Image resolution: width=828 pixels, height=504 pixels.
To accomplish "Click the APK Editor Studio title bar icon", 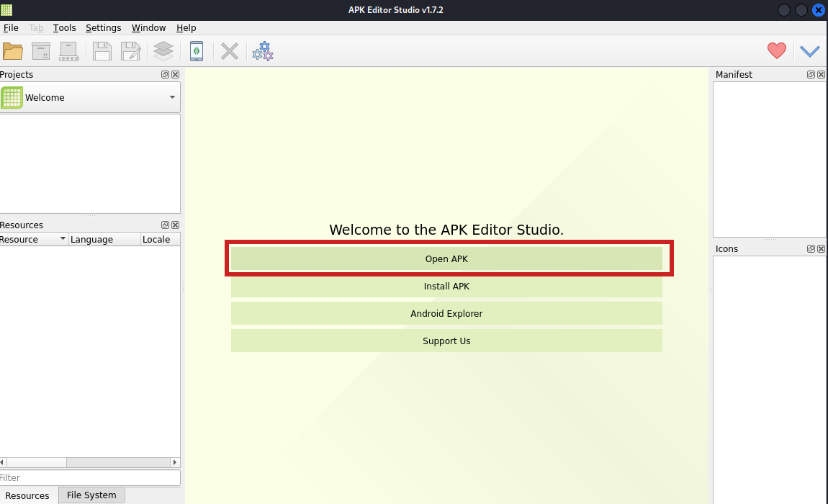I will 6,9.
